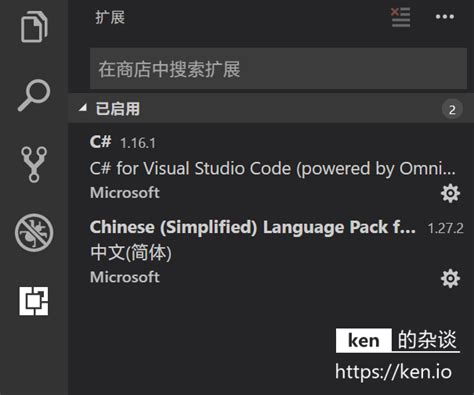Open the gear menu for C# extension
Screen dimensions: 474x395
coord(450,193)
